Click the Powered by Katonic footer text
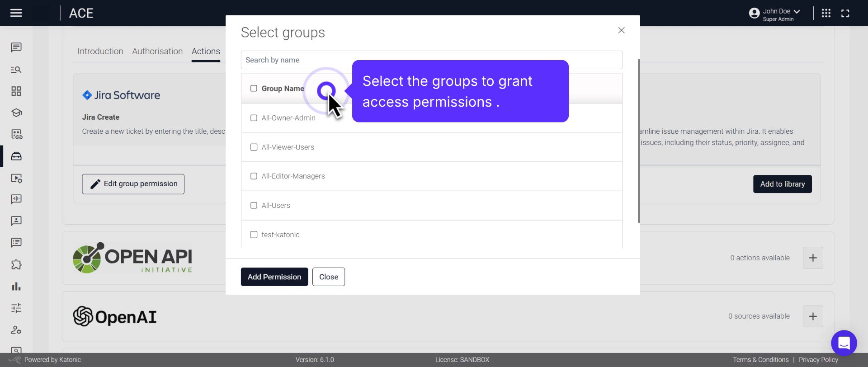The image size is (868, 367). pyautogui.click(x=52, y=360)
